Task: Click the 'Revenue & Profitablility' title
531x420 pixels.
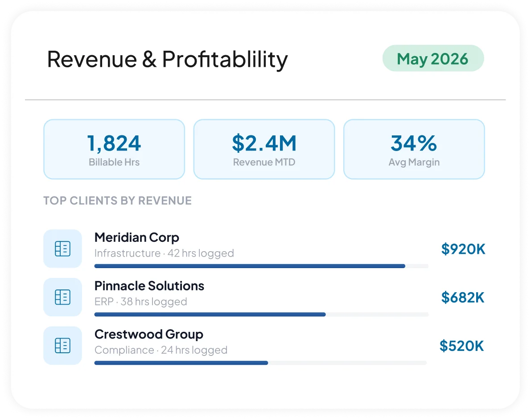Action: (x=167, y=60)
